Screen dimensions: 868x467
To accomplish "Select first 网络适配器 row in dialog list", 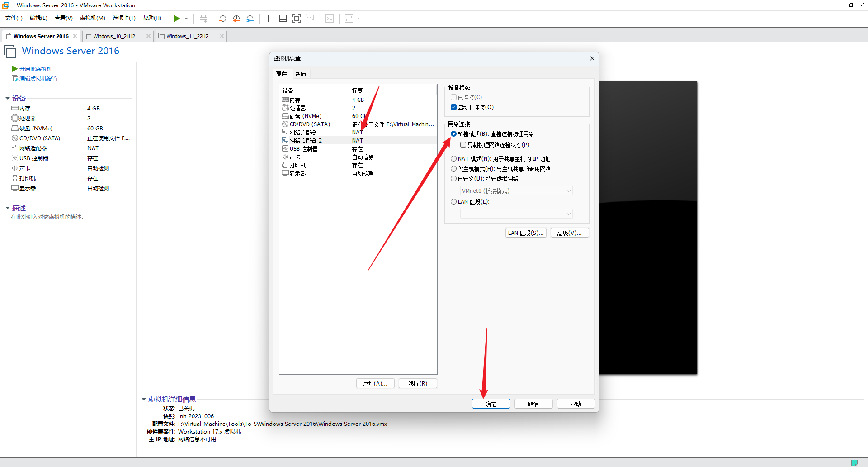I will (358, 133).
